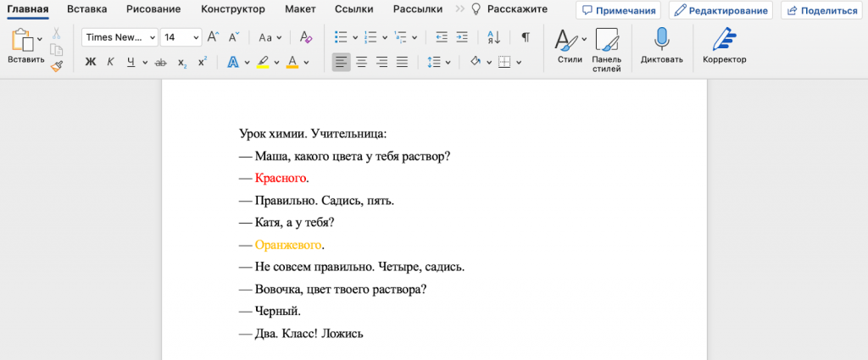Viewport: 868px width, 360px height.
Task: Activate the Format Painter brush
Action: [x=57, y=66]
